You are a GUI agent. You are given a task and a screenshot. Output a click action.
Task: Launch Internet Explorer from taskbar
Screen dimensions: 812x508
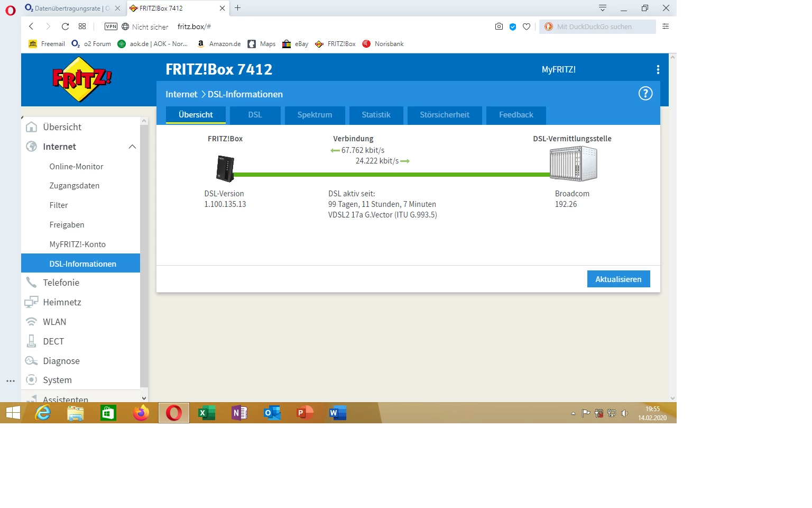(43, 413)
